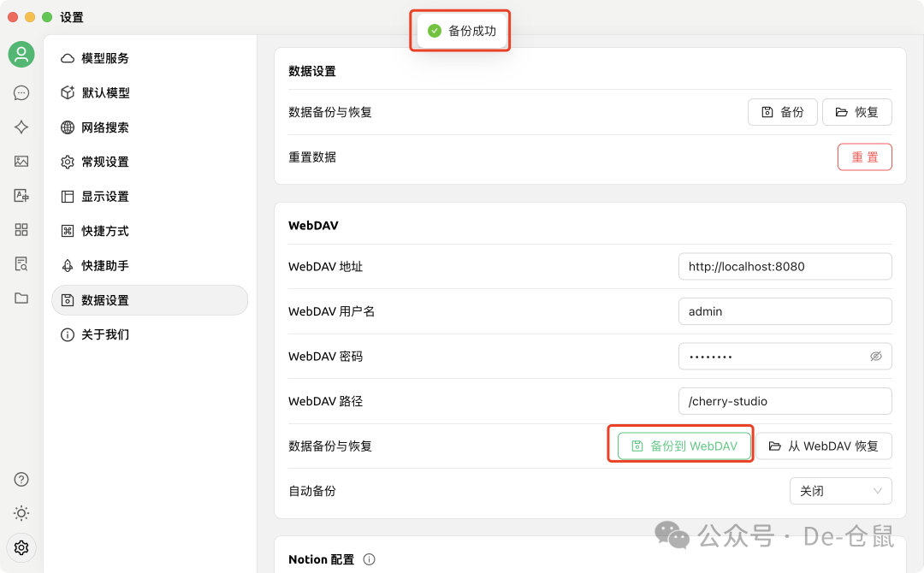Click the 备份到 WebDAV button

pyautogui.click(x=684, y=446)
